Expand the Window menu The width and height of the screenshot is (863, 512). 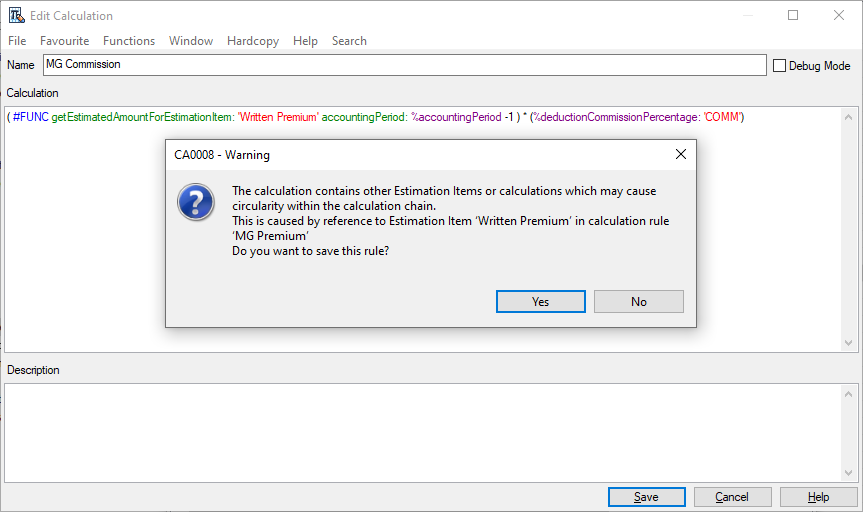coord(190,41)
